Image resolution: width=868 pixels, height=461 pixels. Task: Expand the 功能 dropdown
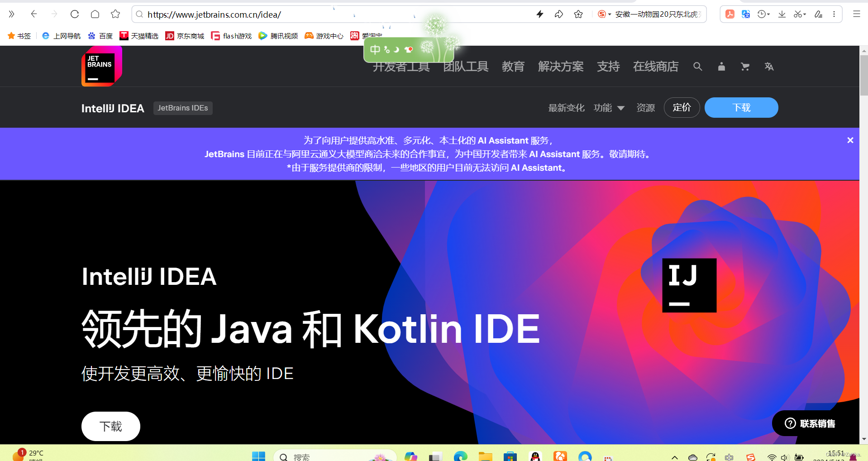click(609, 108)
